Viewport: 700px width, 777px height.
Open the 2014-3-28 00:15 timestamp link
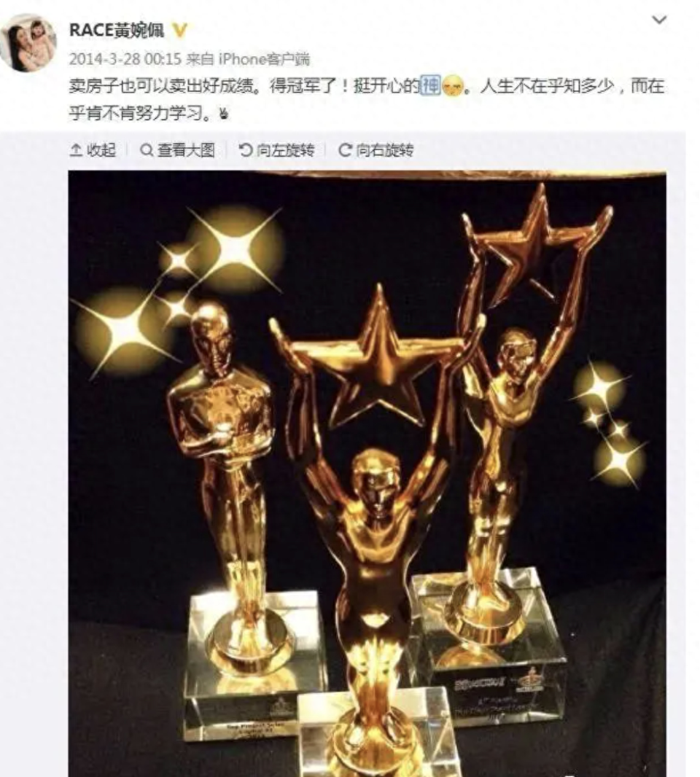pyautogui.click(x=125, y=60)
